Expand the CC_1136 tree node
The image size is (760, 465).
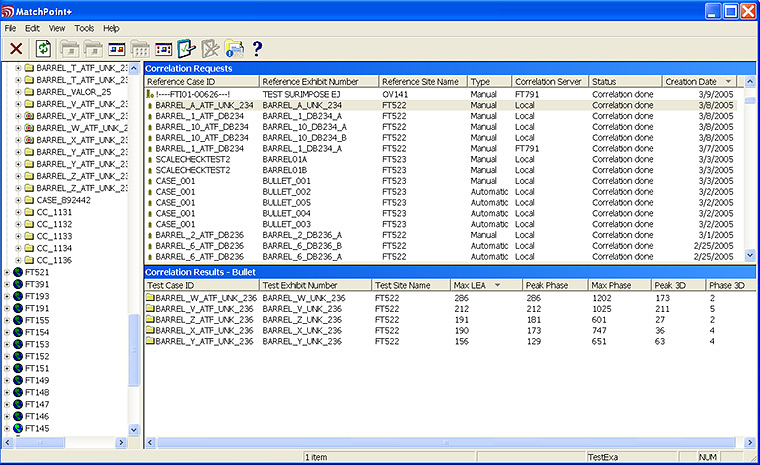(x=18, y=260)
